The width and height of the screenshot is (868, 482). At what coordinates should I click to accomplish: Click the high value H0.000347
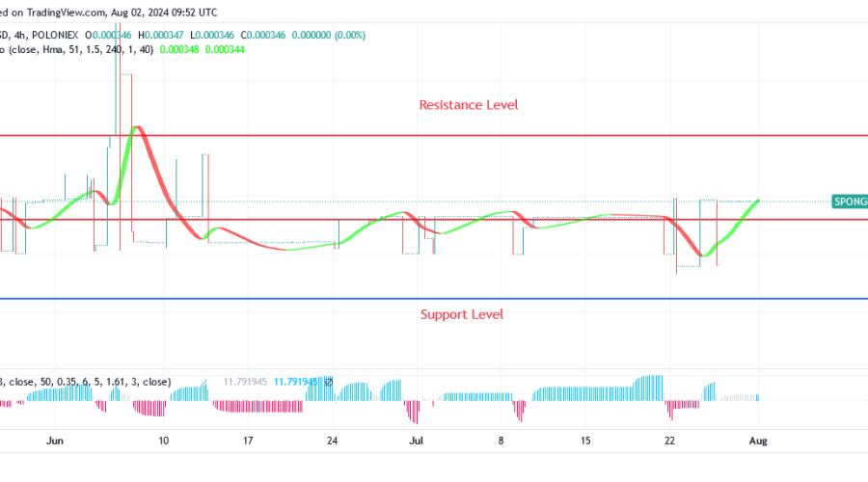point(160,35)
